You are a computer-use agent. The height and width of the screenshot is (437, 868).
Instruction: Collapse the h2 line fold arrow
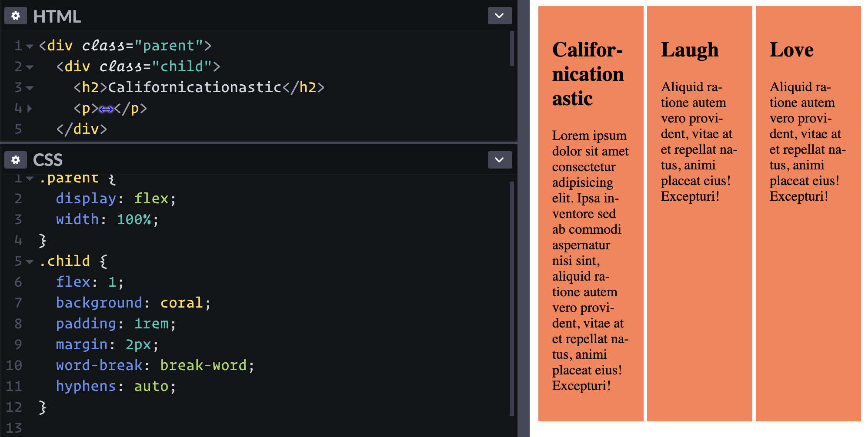(x=30, y=88)
